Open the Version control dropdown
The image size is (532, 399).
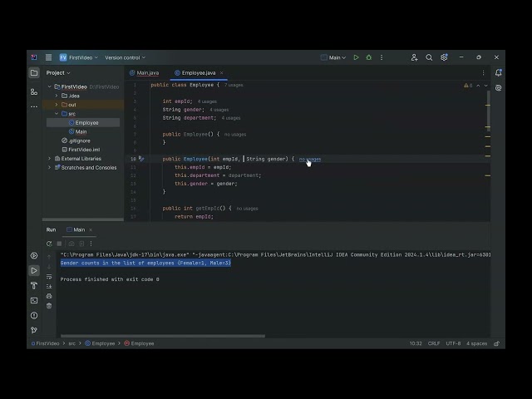tap(125, 57)
